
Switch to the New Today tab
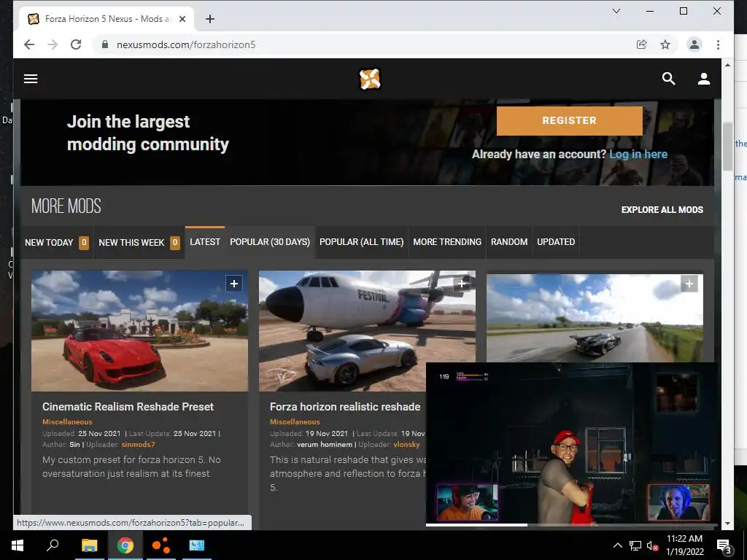(57, 242)
